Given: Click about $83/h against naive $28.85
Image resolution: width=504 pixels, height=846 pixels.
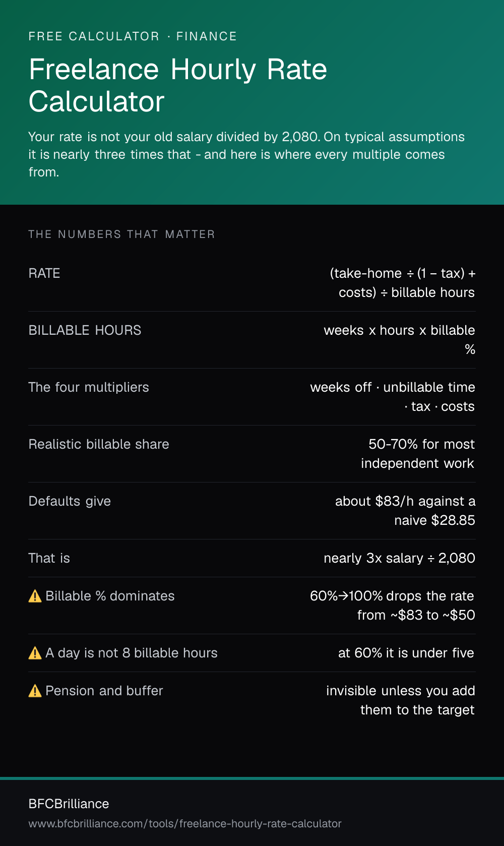Looking at the screenshot, I should (405, 511).
